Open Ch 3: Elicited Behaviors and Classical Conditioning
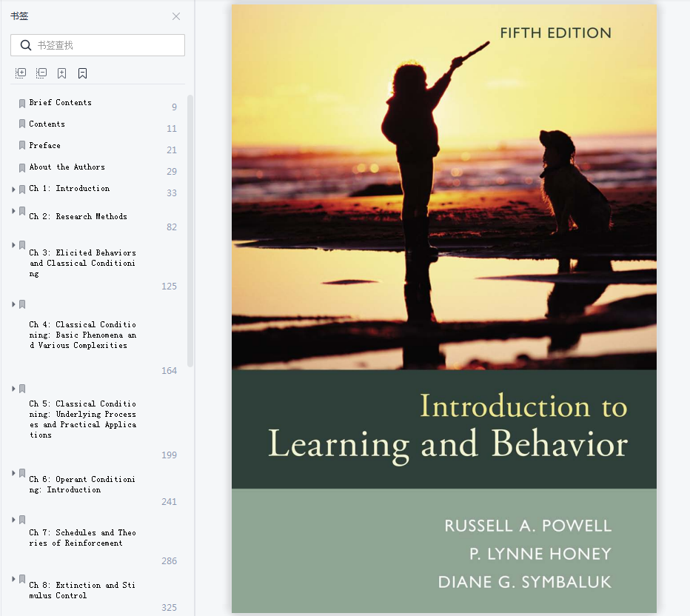 coord(83,263)
